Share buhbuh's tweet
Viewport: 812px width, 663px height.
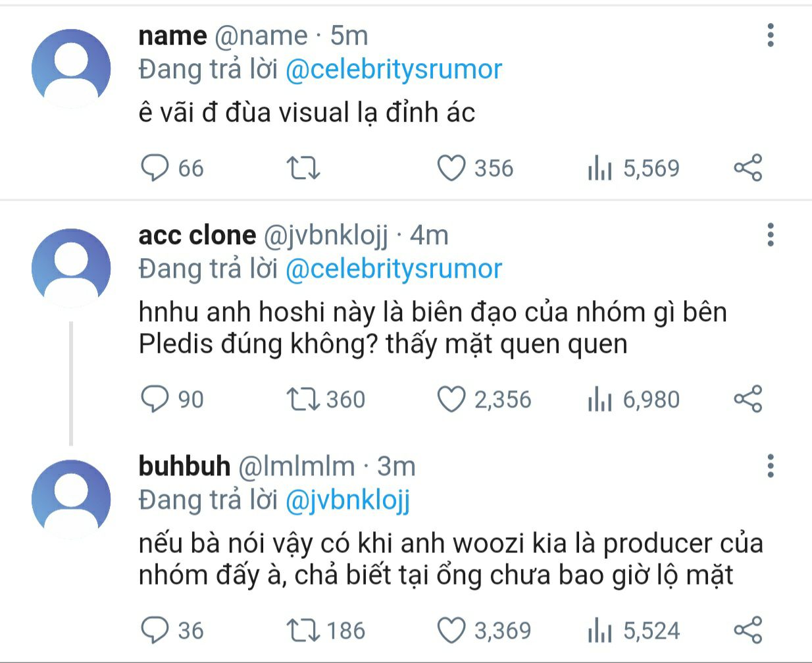748,631
